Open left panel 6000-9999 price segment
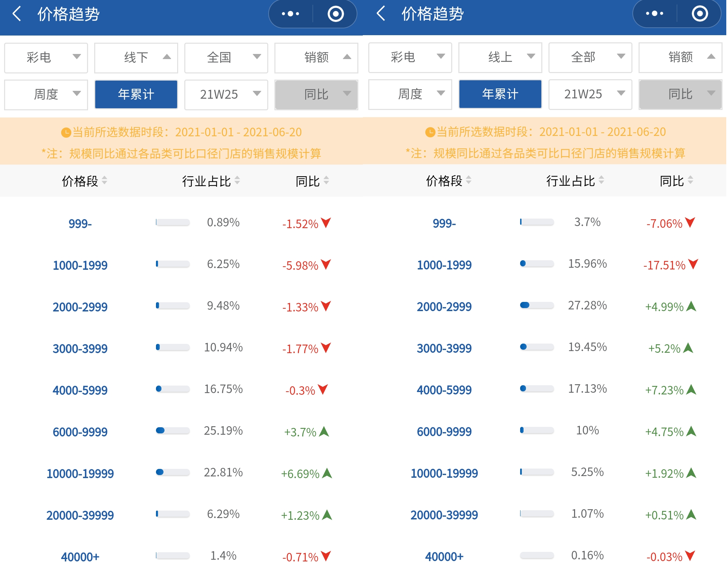 pyautogui.click(x=80, y=432)
